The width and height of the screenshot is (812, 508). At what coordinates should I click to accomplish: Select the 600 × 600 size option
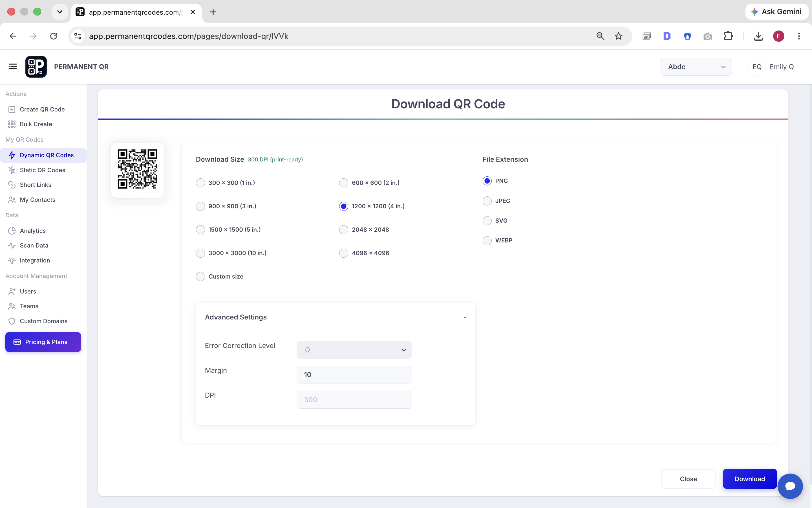pyautogui.click(x=344, y=183)
